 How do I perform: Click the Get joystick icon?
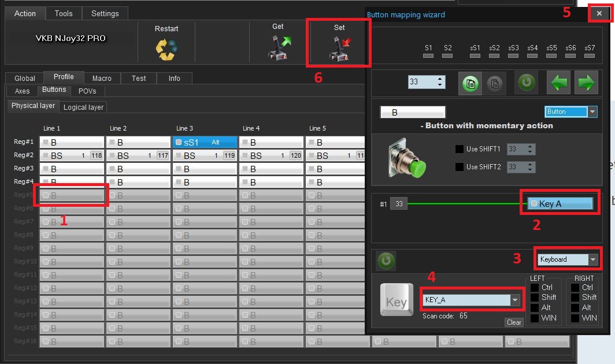279,48
